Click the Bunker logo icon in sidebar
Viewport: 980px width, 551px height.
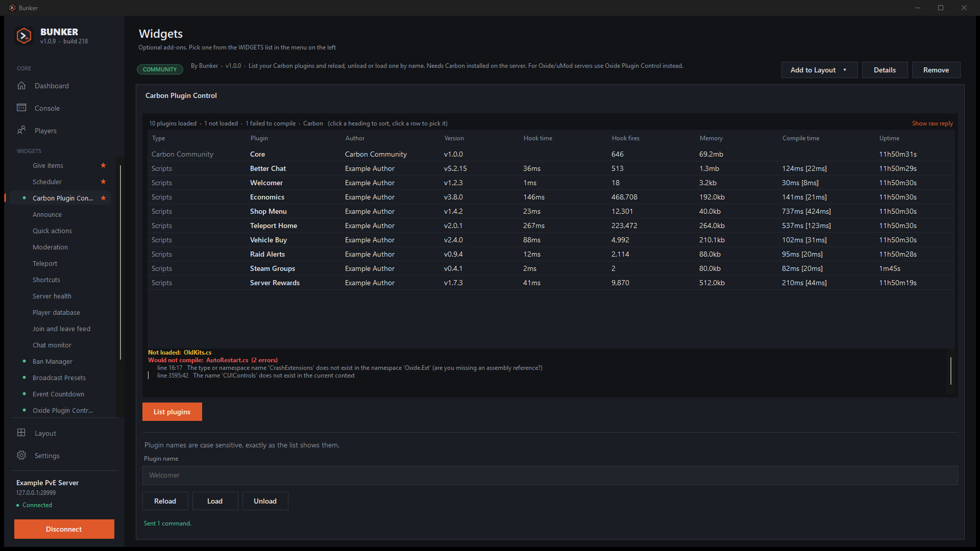pyautogui.click(x=24, y=36)
